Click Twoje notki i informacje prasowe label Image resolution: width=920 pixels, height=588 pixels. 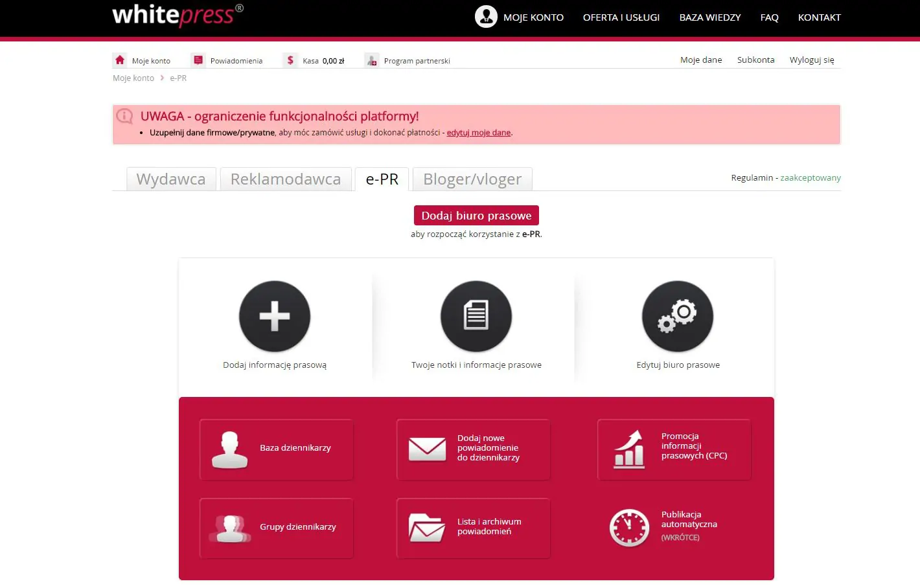(476, 365)
